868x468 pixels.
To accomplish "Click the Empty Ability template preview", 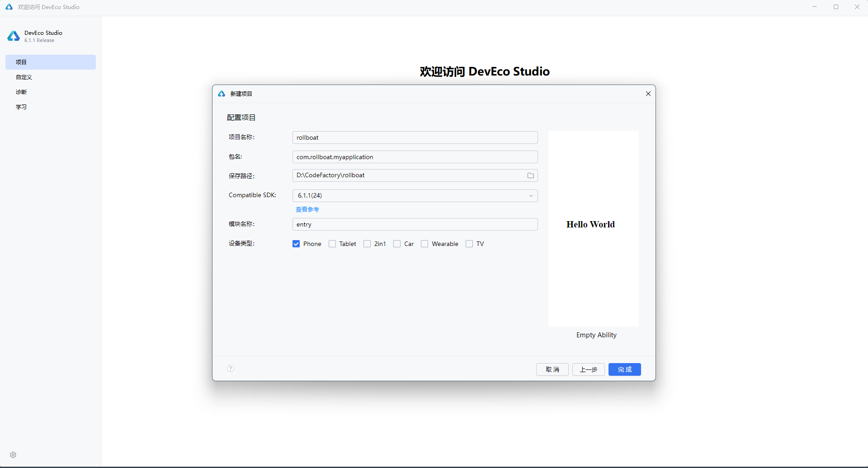I will [x=594, y=229].
